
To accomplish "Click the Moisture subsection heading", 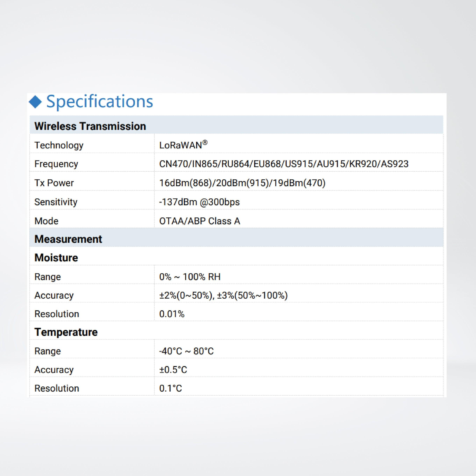I will 56,258.
